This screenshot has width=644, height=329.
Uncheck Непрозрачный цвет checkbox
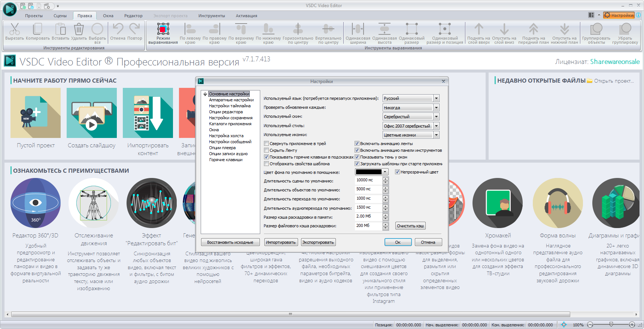(397, 172)
